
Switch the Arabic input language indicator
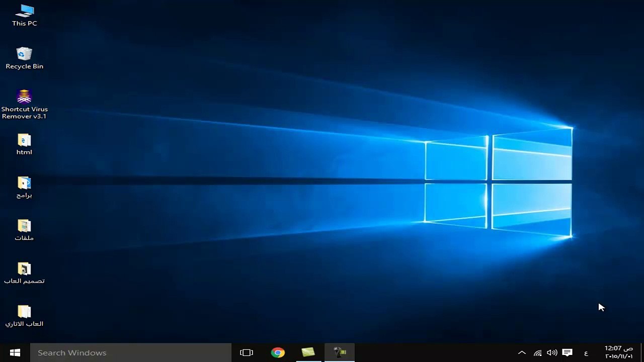pyautogui.click(x=586, y=352)
